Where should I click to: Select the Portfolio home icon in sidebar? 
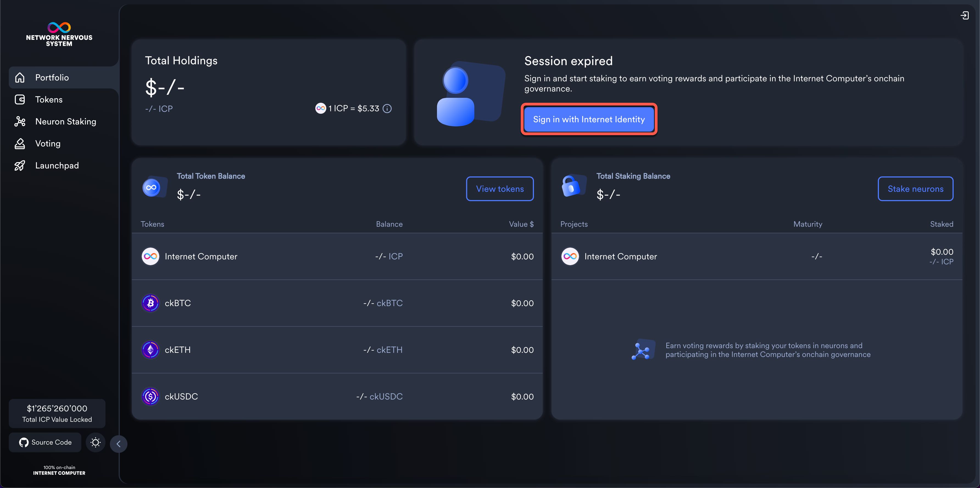(20, 77)
